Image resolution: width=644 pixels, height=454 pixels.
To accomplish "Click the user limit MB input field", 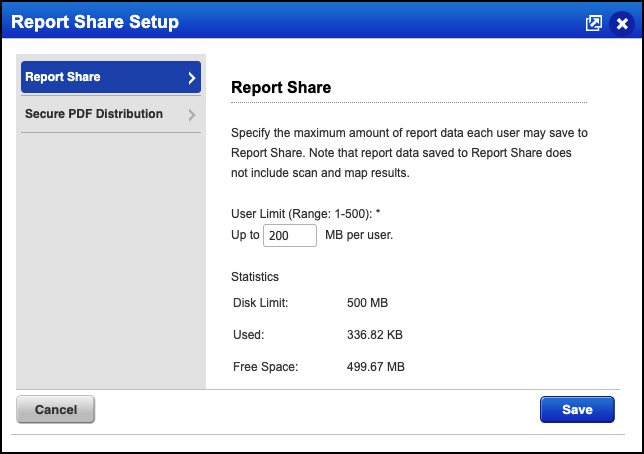I will [x=290, y=235].
